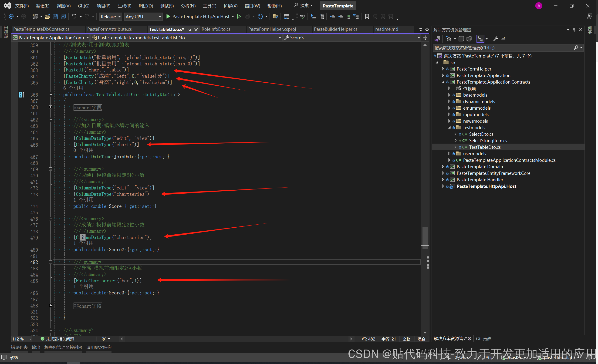Toggle the highlighted tree view button in Solution Explorer
598x364 pixels.
480,39
